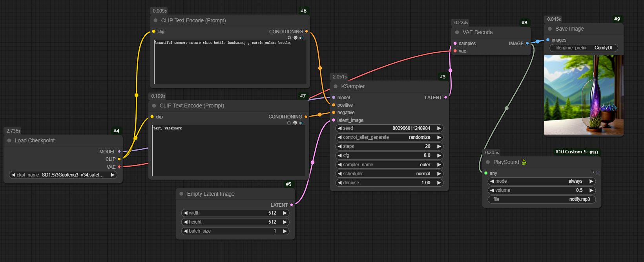Decrease the width value with left arrow
Viewport: 644px width, 262px height.
point(186,213)
